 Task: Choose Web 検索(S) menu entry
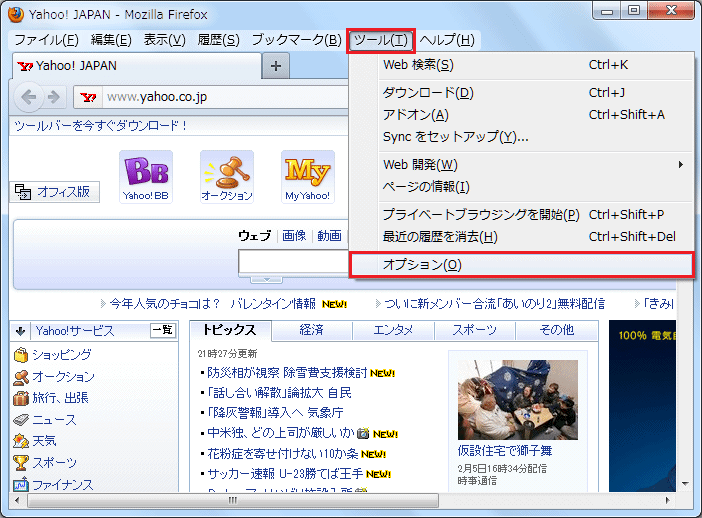(x=522, y=65)
